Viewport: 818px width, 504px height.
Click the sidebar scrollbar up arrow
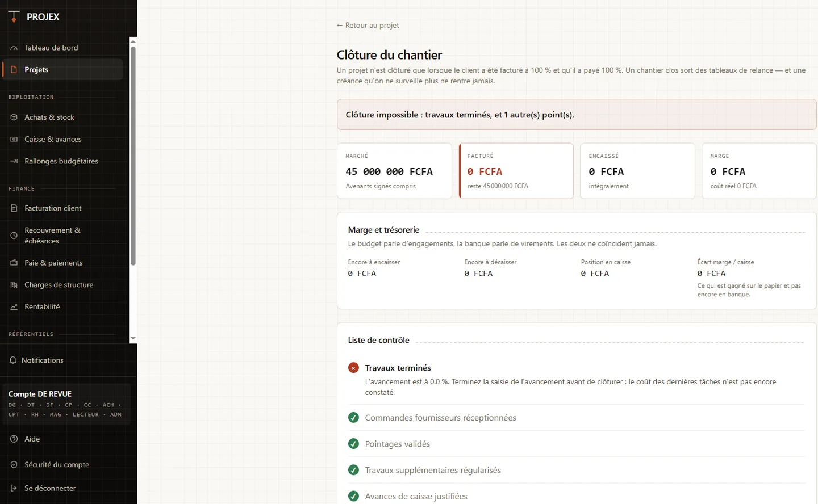(133, 41)
